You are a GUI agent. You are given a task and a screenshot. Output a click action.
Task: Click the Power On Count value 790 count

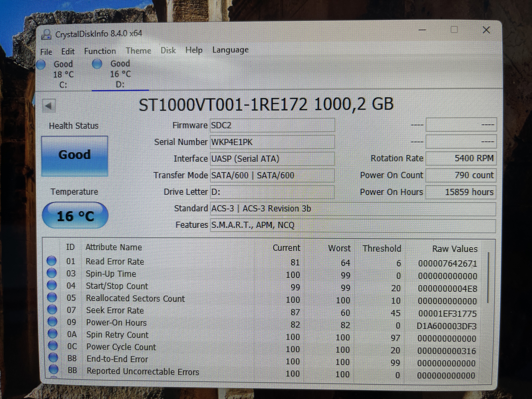click(461, 175)
